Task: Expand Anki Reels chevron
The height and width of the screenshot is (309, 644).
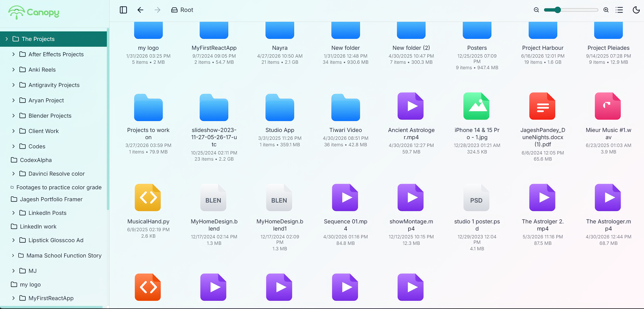Action: tap(13, 70)
